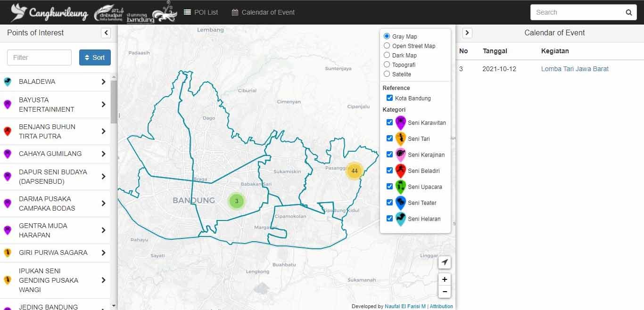
Task: Collapse the Points of Interest panel
Action: pos(106,33)
